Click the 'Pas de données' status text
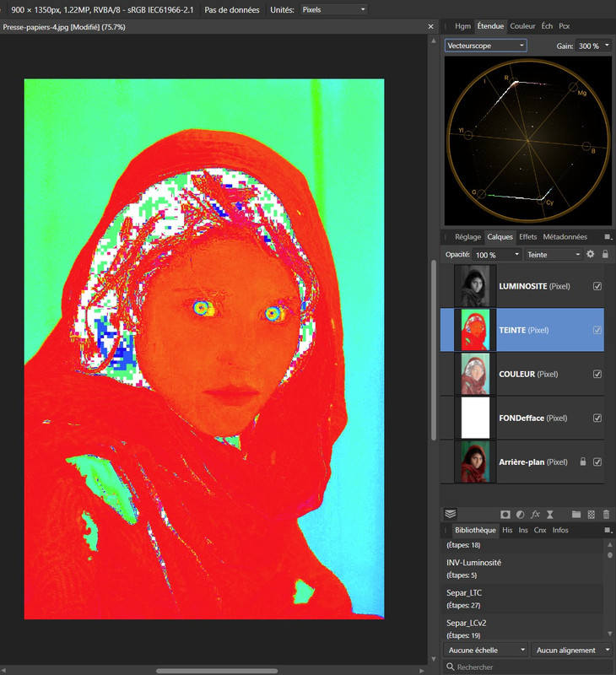The height and width of the screenshot is (675, 616). (231, 9)
